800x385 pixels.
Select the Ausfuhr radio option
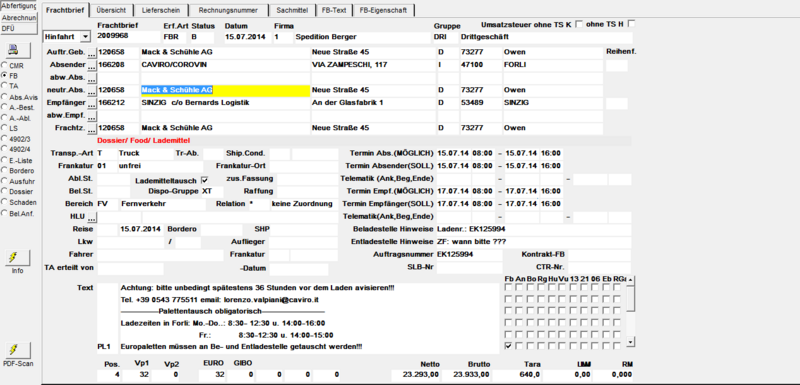pos(5,181)
